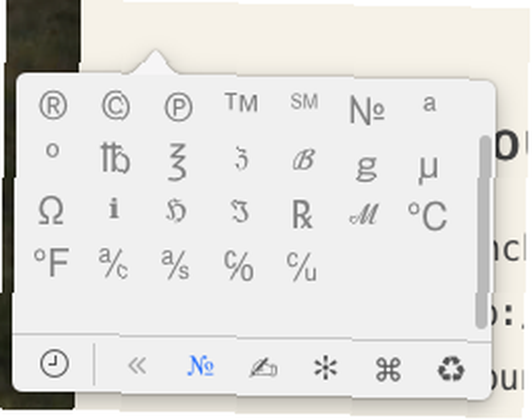The image size is (532, 420).
Task: Insert the small ʒ ezh symbol
Action: pyautogui.click(x=241, y=158)
